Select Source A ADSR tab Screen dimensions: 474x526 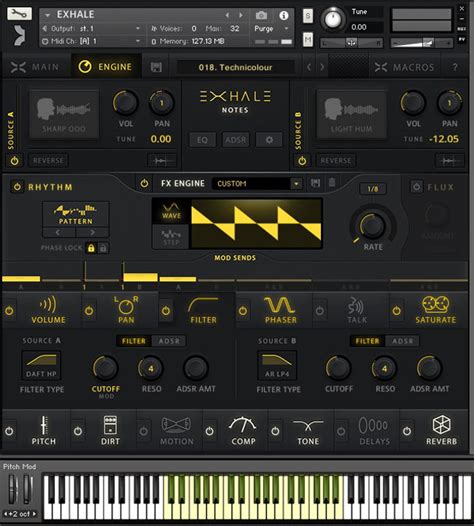click(169, 341)
